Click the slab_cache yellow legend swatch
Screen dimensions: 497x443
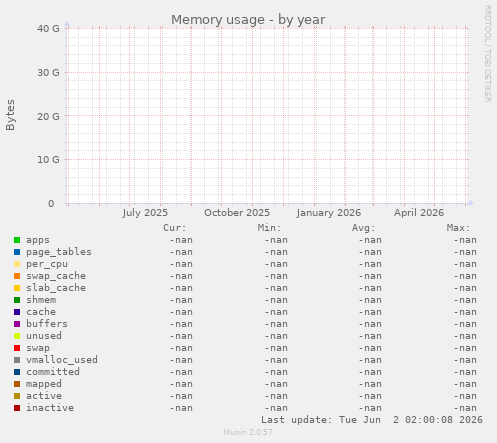(x=17, y=288)
